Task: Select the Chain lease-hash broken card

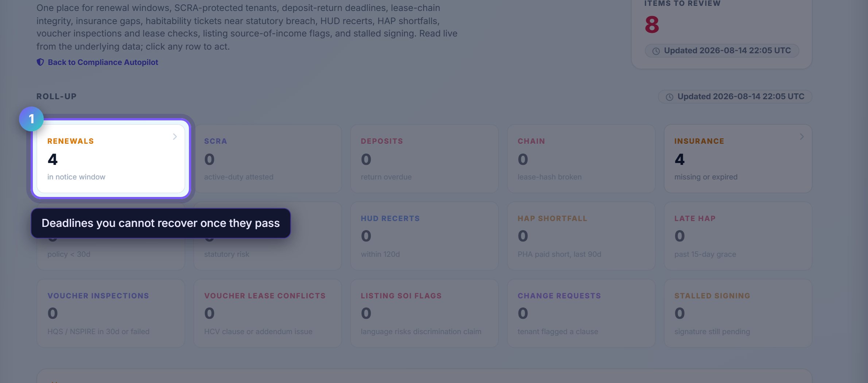Action: click(581, 159)
